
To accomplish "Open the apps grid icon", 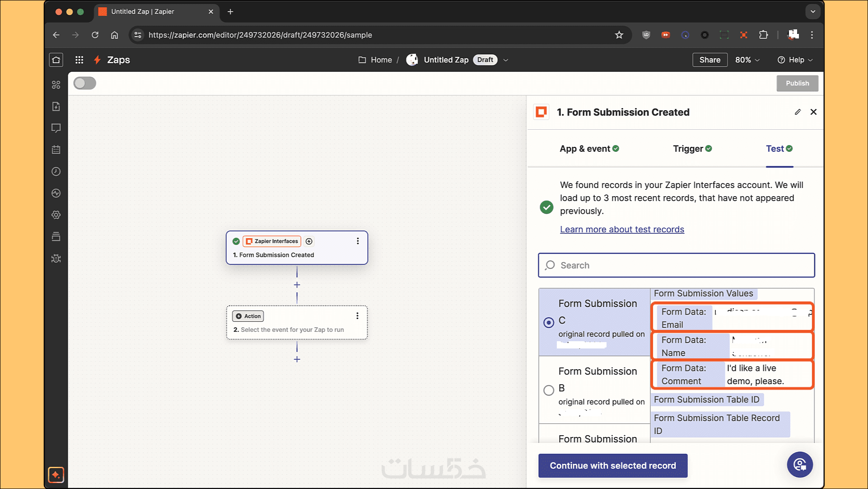I will click(79, 60).
